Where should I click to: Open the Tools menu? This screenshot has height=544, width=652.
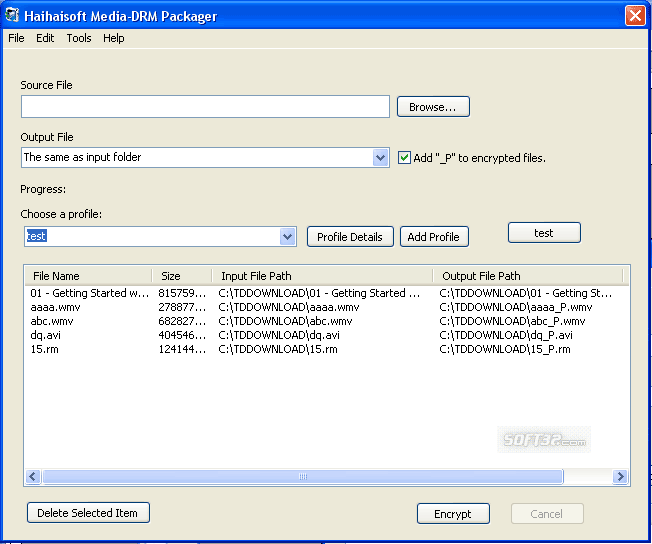pos(79,38)
